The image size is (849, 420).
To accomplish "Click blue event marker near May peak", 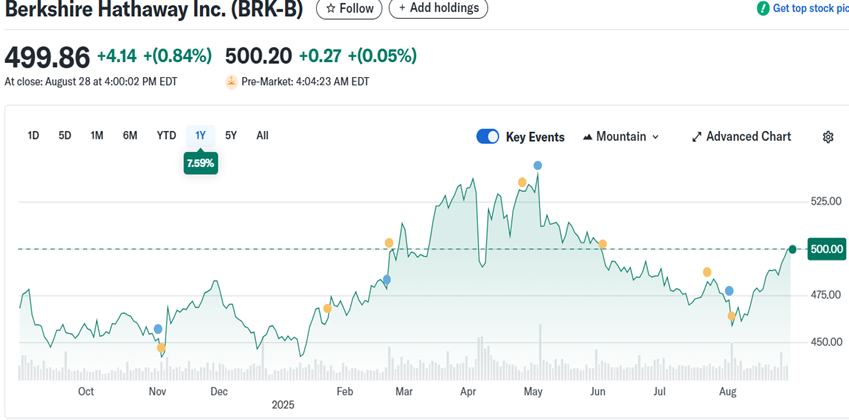I will (x=537, y=166).
